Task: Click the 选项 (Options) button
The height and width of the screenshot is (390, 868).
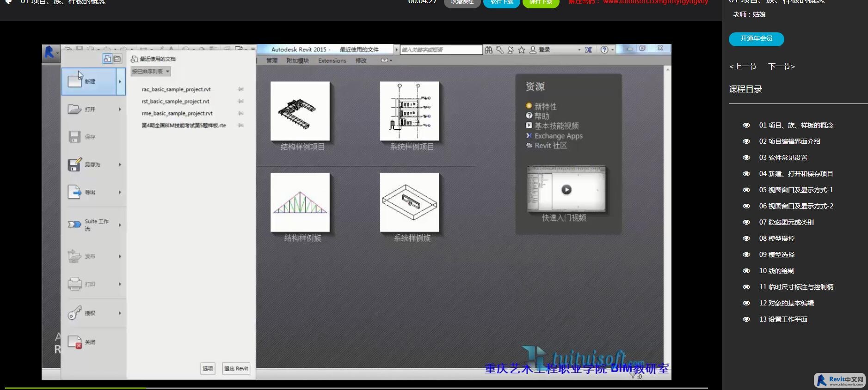Action: point(208,368)
